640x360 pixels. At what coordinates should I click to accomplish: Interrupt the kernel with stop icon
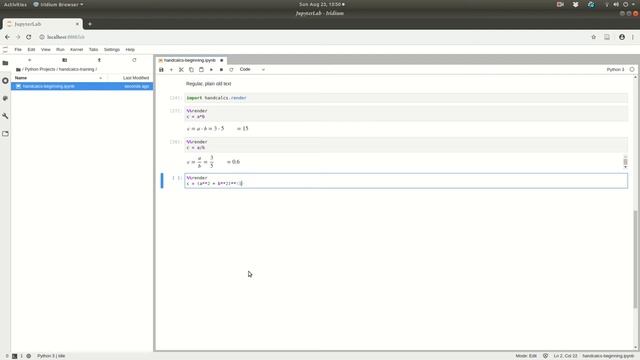pyautogui.click(x=221, y=70)
